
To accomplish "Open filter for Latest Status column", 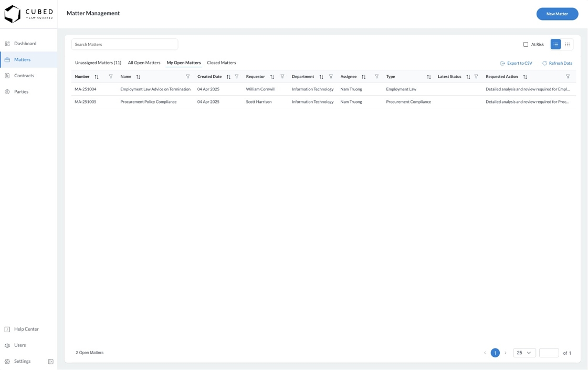I will click(x=476, y=77).
